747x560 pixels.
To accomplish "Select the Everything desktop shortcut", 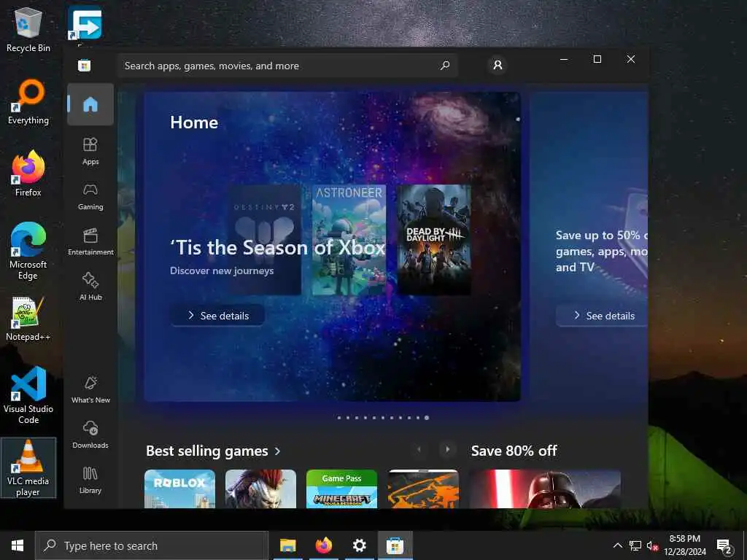I will point(28,102).
